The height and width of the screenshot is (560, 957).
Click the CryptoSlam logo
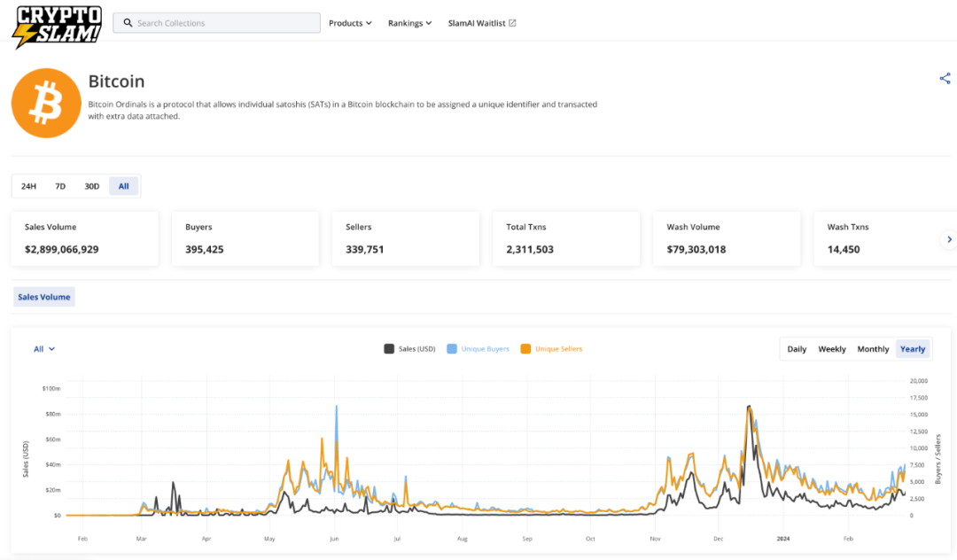click(58, 27)
